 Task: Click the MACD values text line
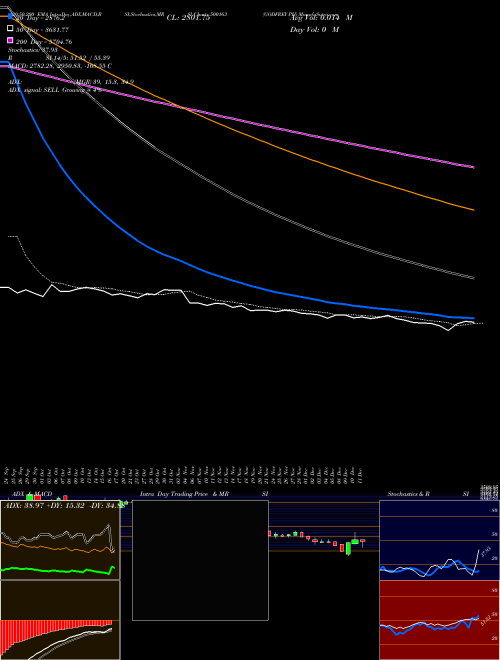pyautogui.click(x=60, y=66)
